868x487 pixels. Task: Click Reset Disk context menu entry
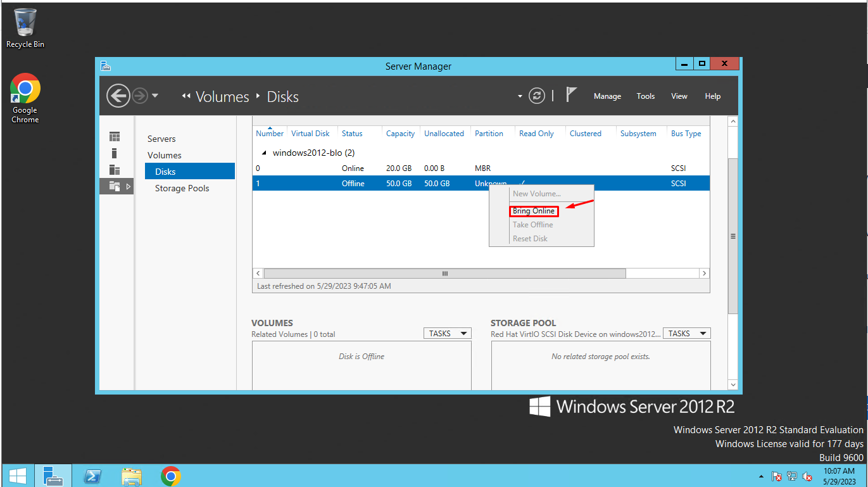530,239
